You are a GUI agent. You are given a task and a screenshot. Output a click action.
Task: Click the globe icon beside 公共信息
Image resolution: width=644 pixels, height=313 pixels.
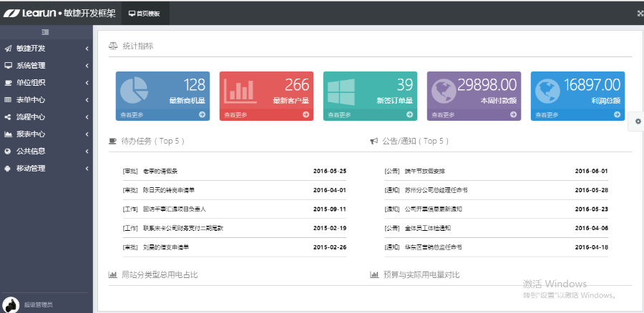point(7,151)
